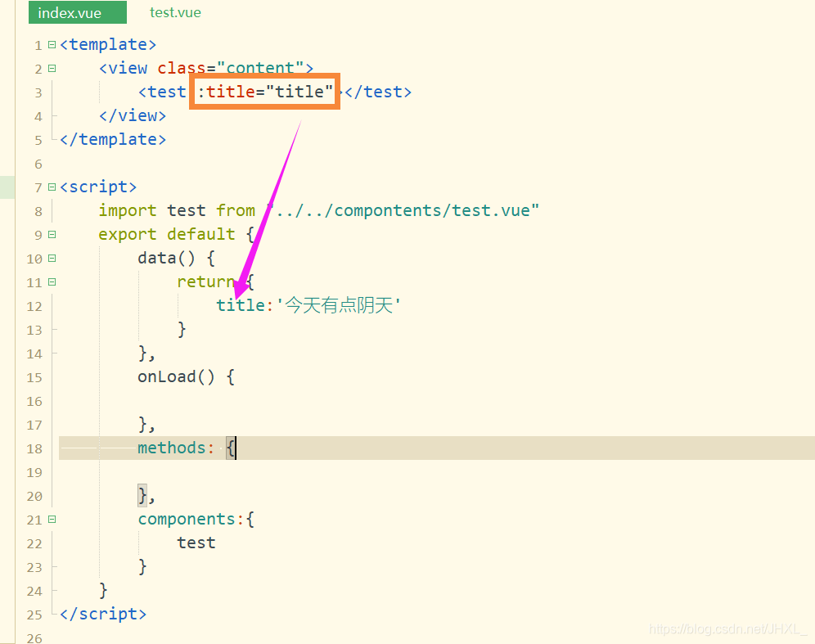This screenshot has width=815, height=644.
Task: Click the return keyword
Action: coord(206,281)
